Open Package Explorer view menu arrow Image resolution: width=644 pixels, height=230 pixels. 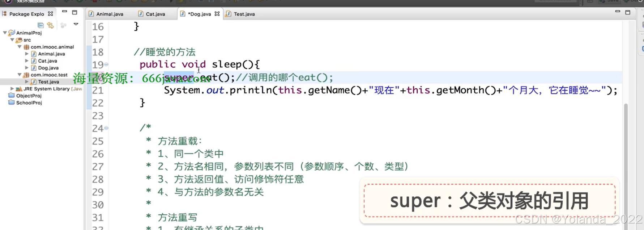click(76, 24)
